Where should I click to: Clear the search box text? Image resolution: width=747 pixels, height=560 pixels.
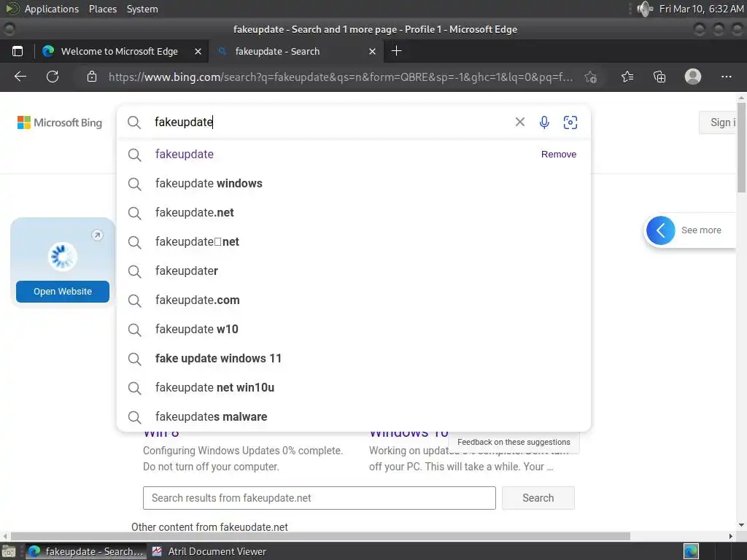pyautogui.click(x=519, y=122)
